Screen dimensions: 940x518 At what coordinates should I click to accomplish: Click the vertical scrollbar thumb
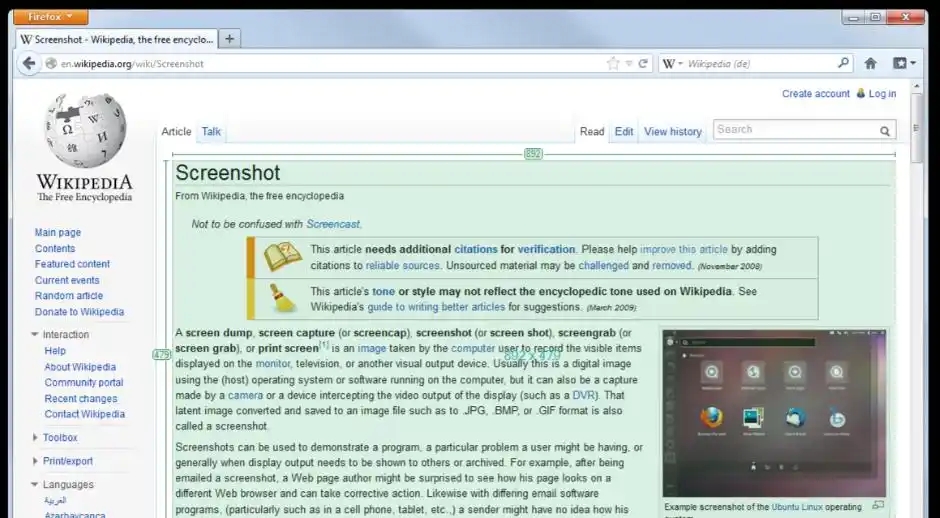coord(916,128)
